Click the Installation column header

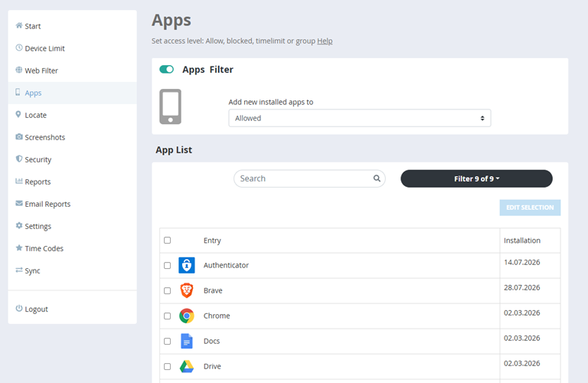[x=522, y=241]
